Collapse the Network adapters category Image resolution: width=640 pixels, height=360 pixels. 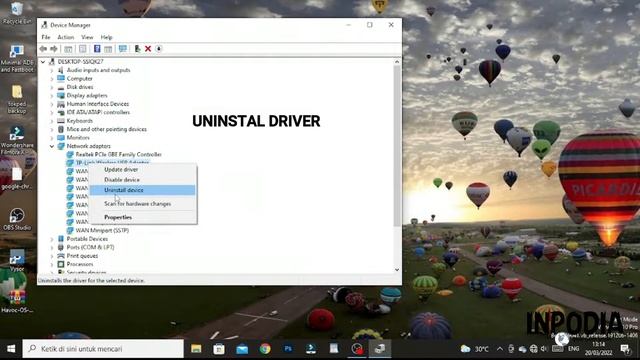[52, 146]
